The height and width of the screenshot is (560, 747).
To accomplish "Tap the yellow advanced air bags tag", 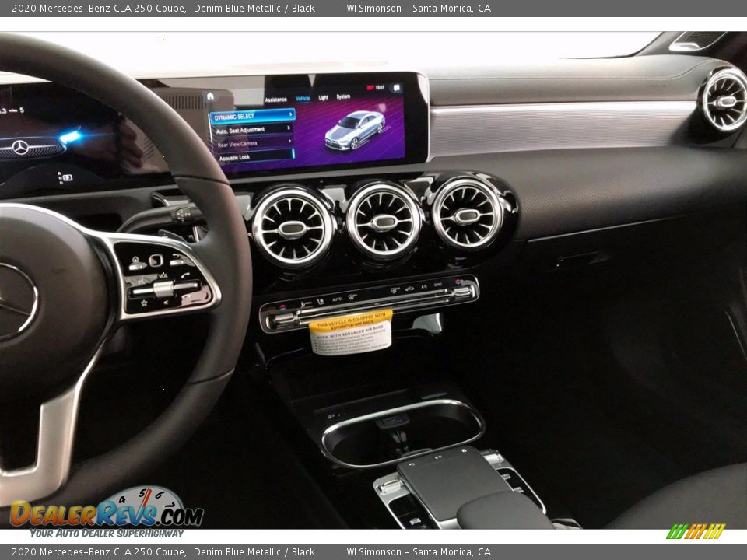I will point(352,332).
